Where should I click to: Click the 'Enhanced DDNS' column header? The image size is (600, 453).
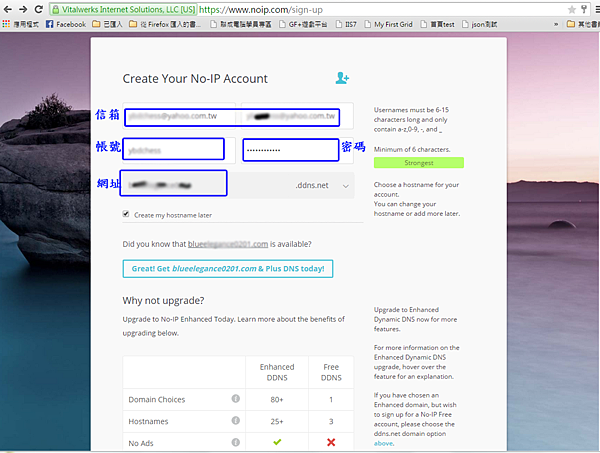point(277,372)
